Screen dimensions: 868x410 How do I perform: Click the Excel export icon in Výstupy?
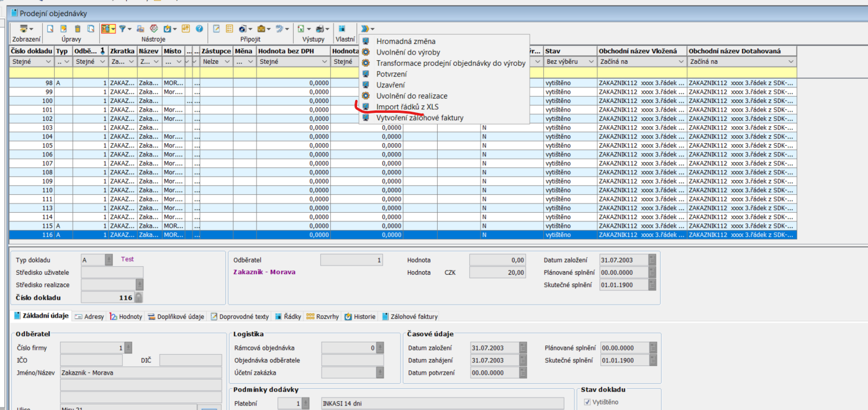[301, 29]
